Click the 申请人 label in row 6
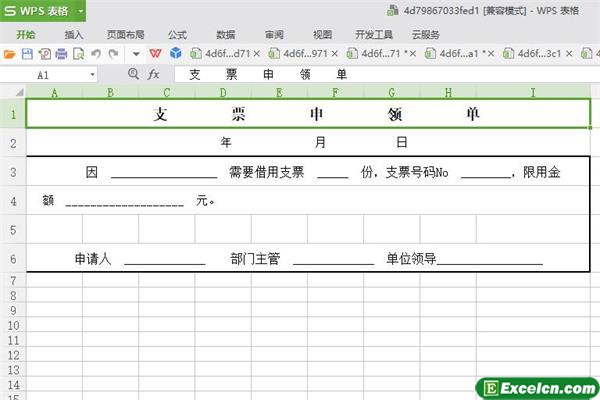This screenshot has height=400, width=600. (x=93, y=259)
